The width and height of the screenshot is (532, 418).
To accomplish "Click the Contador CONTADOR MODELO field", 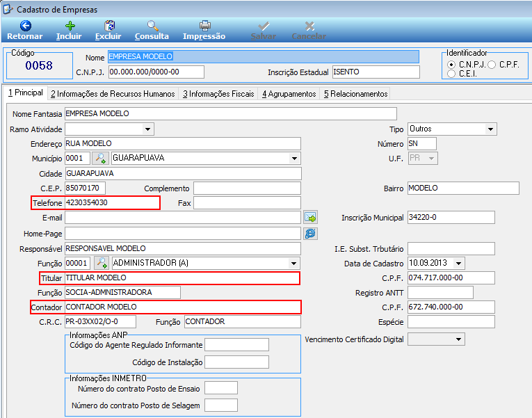I will (182, 307).
